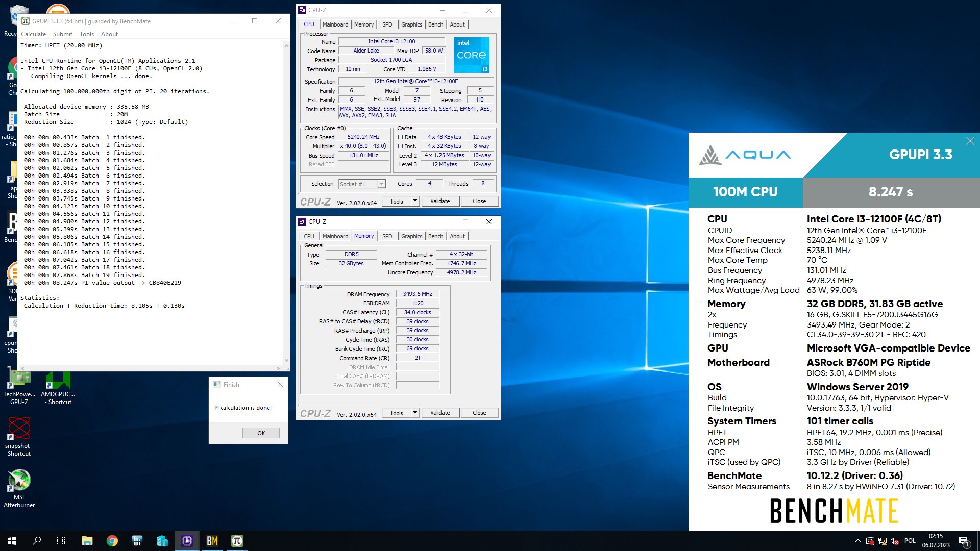The width and height of the screenshot is (980, 551).
Task: Open Task View from taskbar
Action: (61, 541)
